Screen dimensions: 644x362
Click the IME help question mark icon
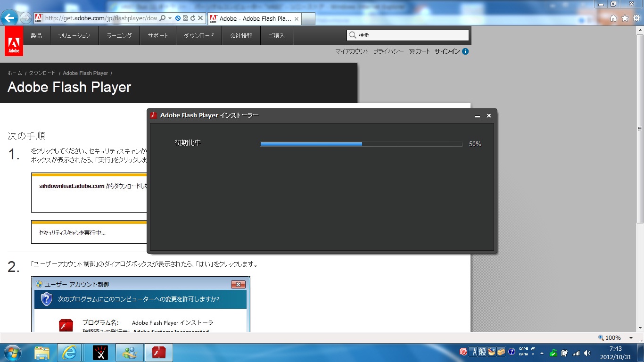pos(512,352)
